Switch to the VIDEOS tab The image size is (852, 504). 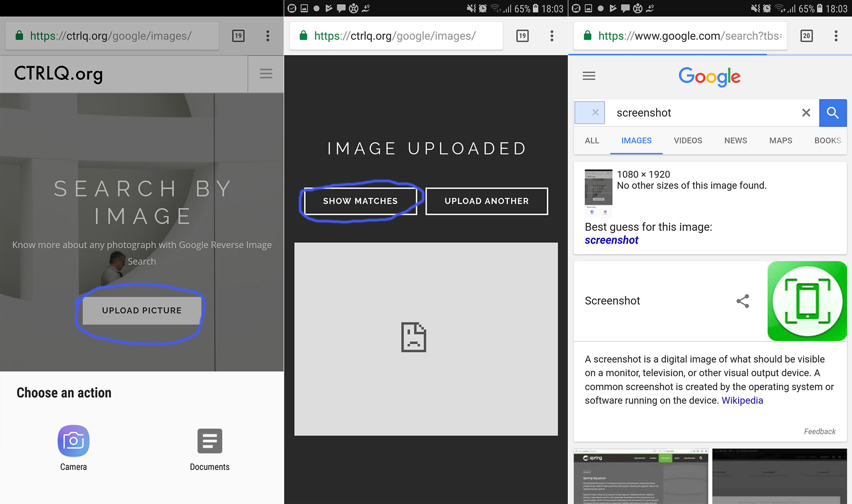click(x=688, y=140)
